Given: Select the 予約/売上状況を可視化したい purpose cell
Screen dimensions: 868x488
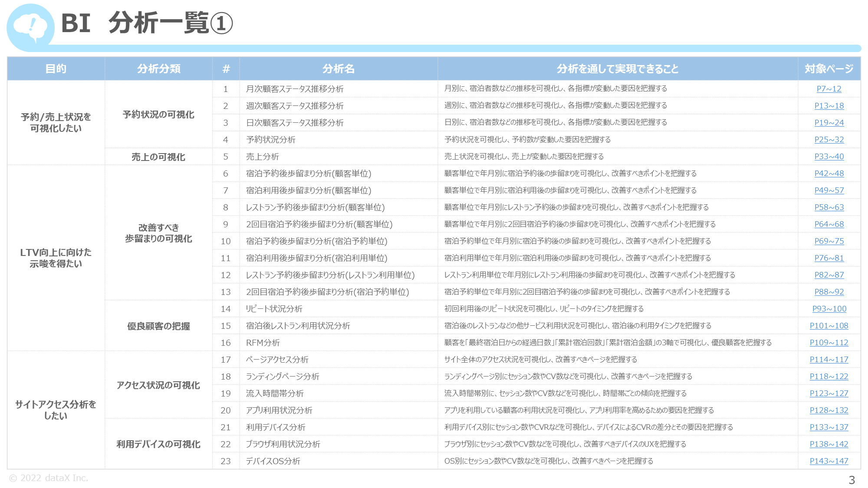Looking at the screenshot, I should pyautogui.click(x=56, y=123).
